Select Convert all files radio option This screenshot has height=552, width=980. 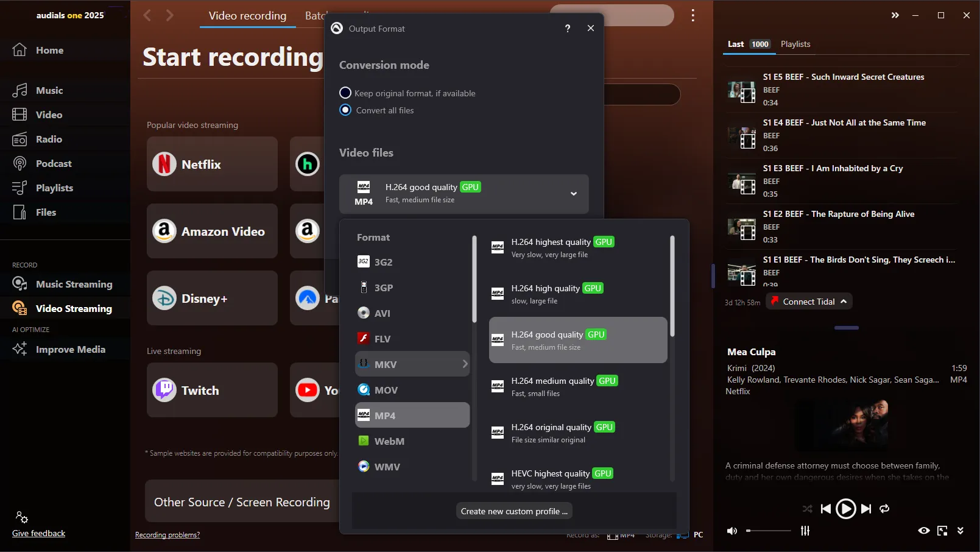[345, 110]
